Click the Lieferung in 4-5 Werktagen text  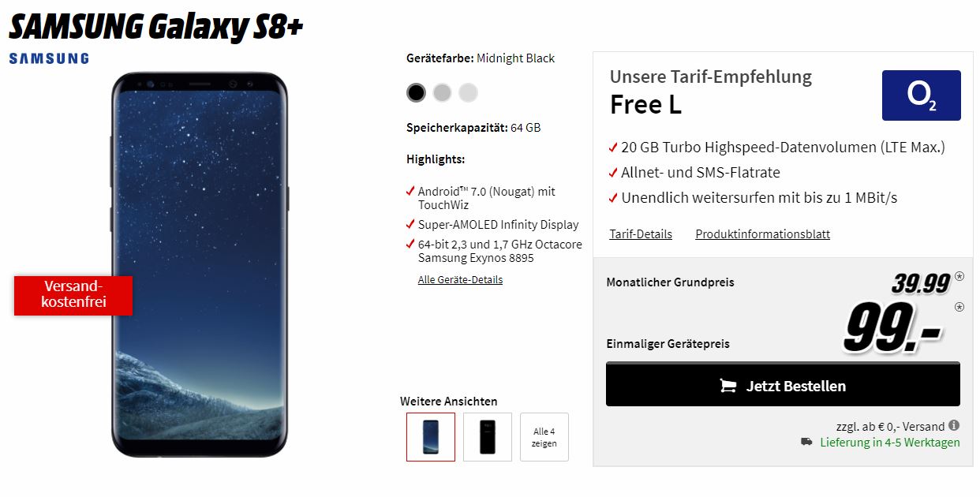pos(890,442)
